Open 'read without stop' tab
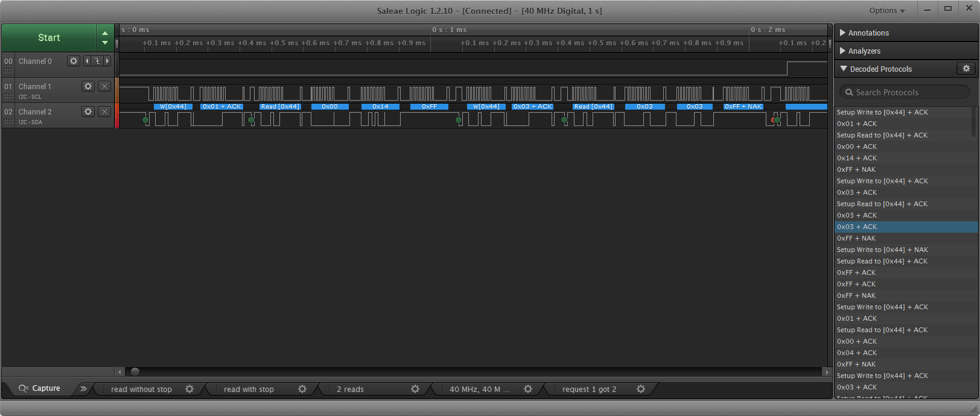This screenshot has width=980, height=416. pyautogui.click(x=141, y=389)
